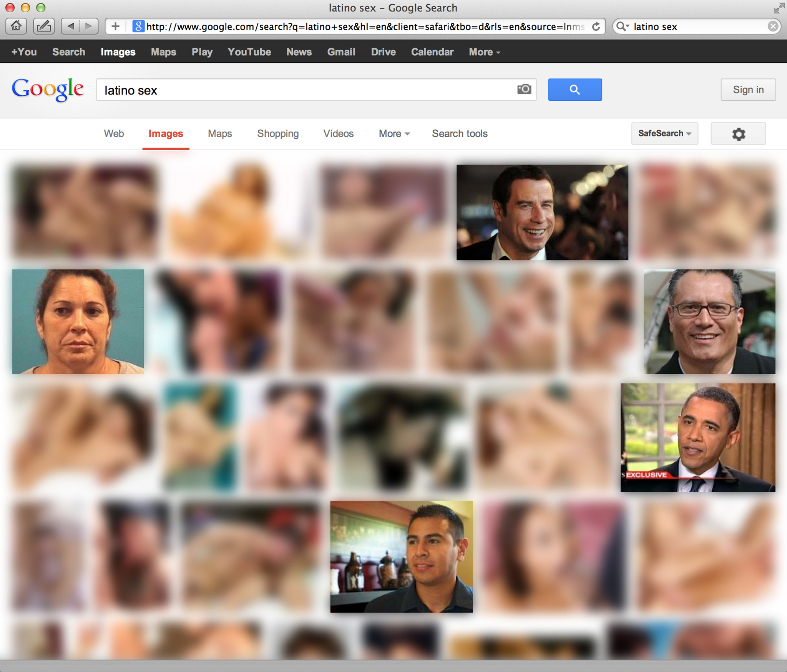The image size is (787, 672).
Task: Enter full screen with the arrows icon
Action: [x=779, y=8]
